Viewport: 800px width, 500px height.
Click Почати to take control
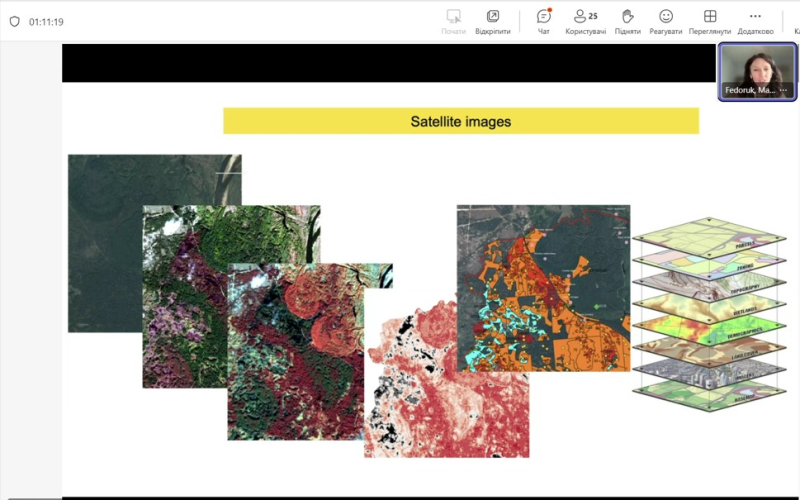(454, 21)
